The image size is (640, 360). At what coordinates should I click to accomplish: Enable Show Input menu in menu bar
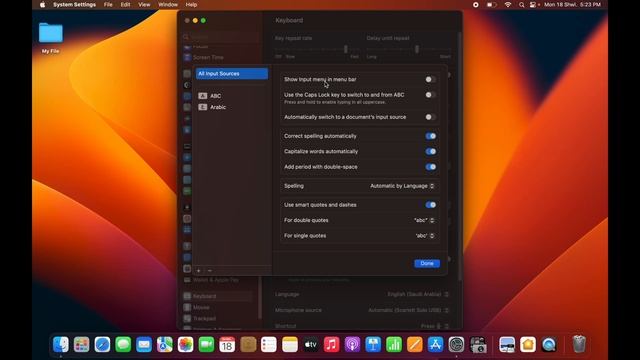click(430, 80)
